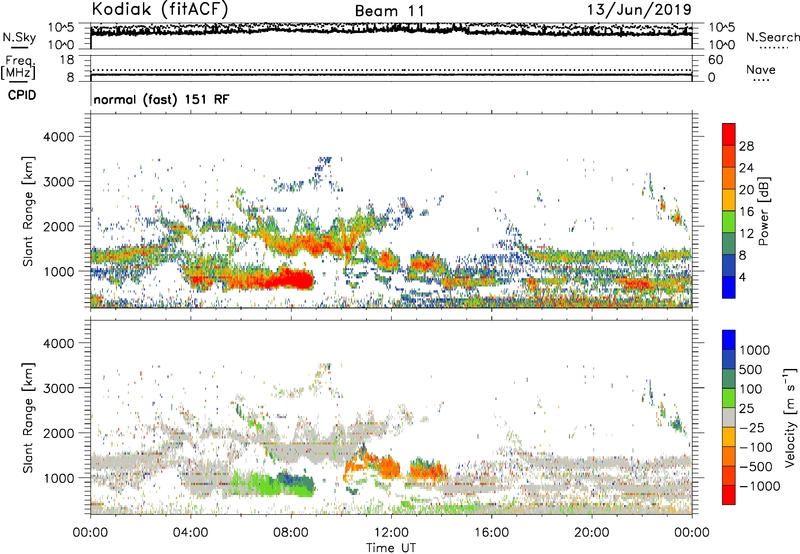Click the "12:00" time axis label
The image size is (800, 554).
[x=391, y=533]
